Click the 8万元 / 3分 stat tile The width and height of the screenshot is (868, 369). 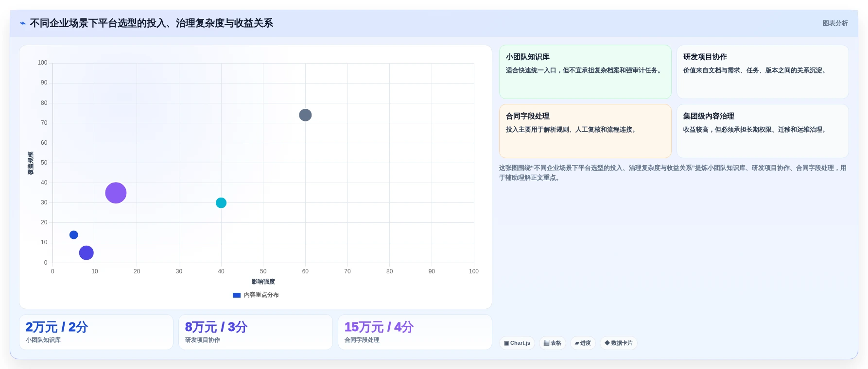tap(256, 332)
